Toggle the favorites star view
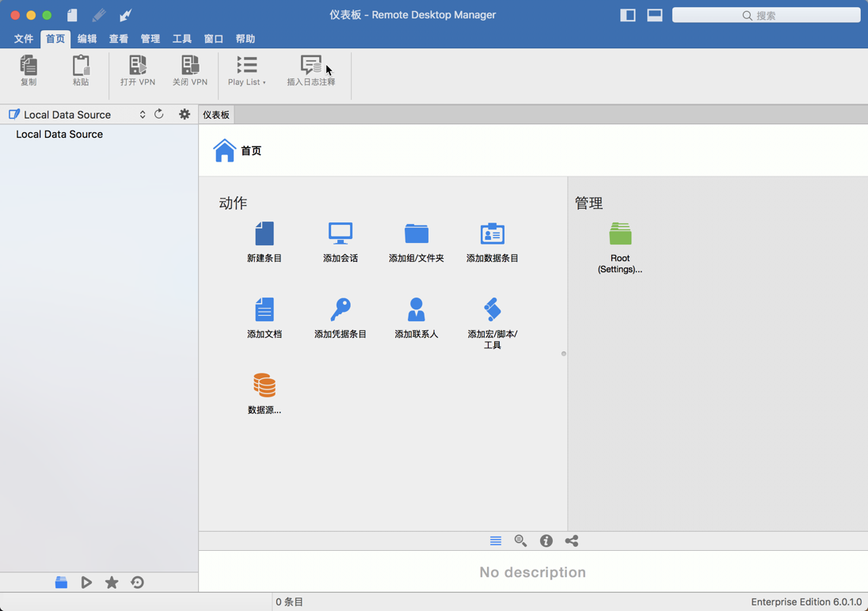 point(112,583)
